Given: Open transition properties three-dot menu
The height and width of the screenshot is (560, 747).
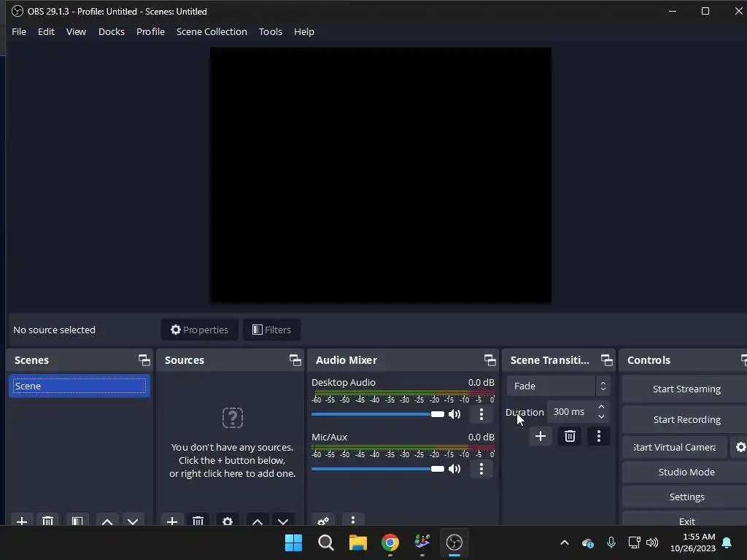Looking at the screenshot, I should click(x=599, y=436).
